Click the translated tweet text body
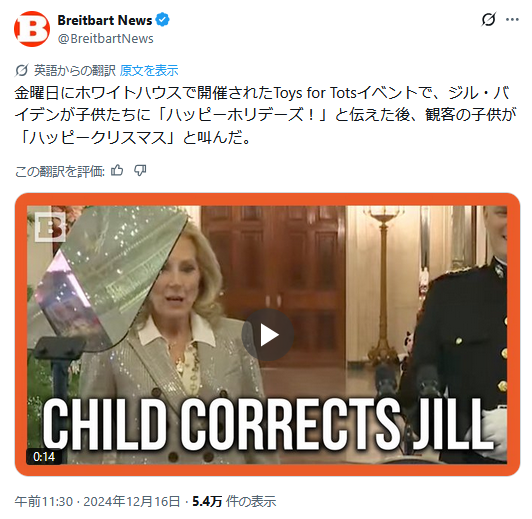 point(265,115)
